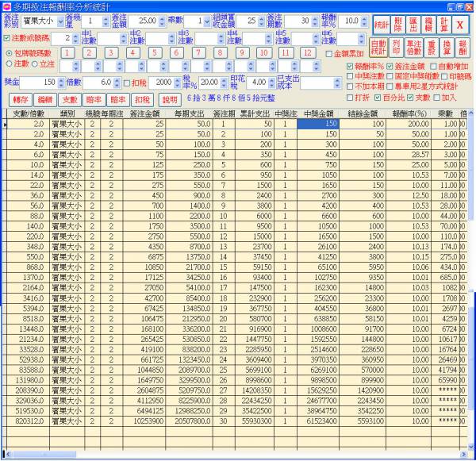Click the 組頭實收金額 spinner arrows
This screenshot has width=476, height=461.
[x=262, y=21]
